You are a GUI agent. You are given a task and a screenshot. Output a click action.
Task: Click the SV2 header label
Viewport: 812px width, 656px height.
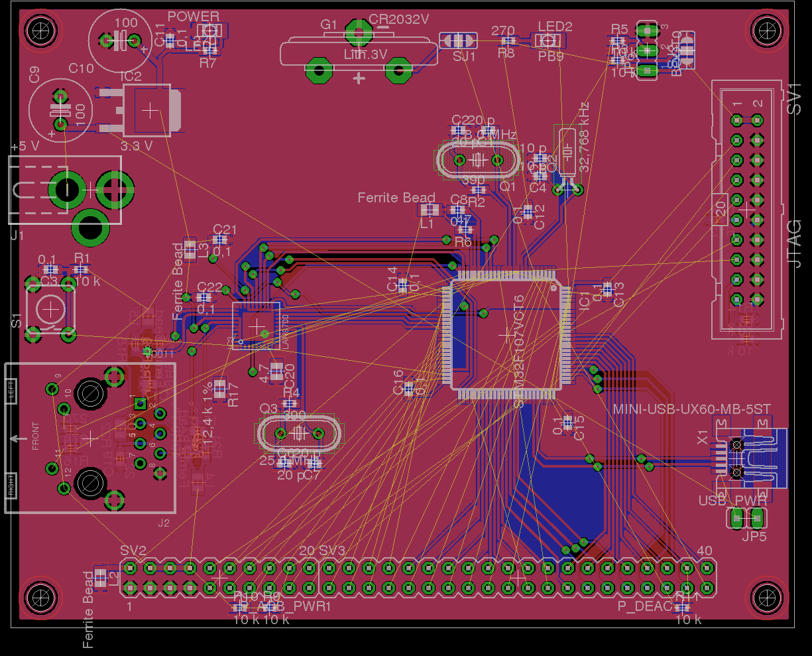click(133, 551)
